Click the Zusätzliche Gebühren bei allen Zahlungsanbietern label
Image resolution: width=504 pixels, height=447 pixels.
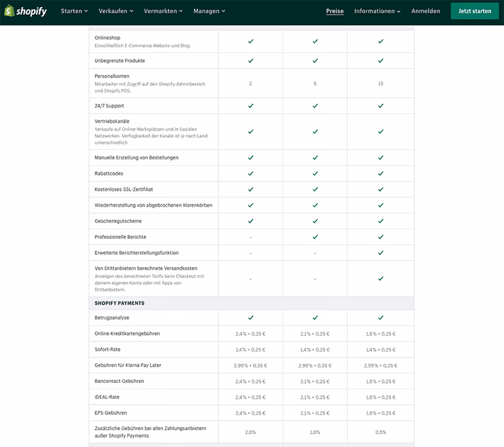(150, 432)
